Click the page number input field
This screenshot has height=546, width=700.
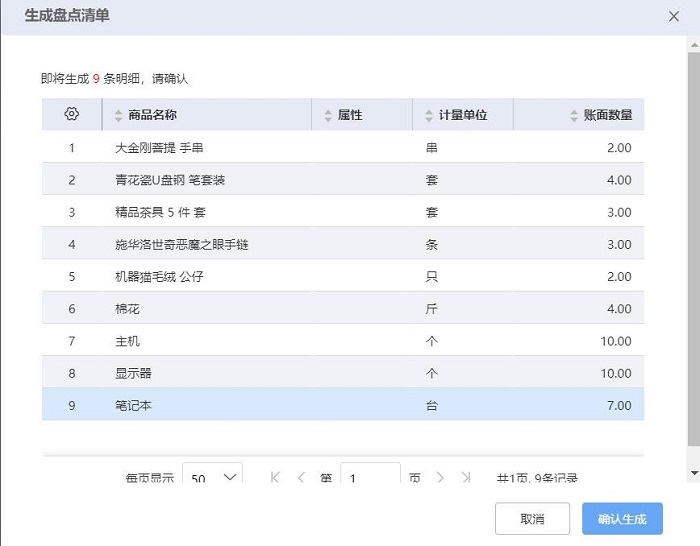(x=370, y=473)
